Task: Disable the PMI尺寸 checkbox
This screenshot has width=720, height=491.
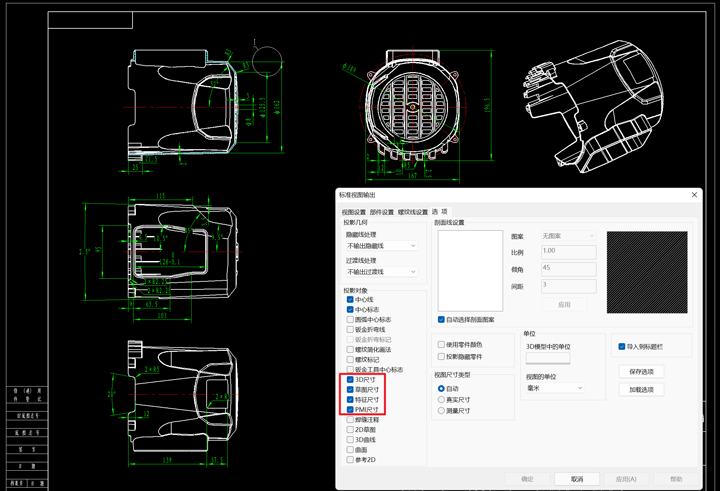Action: (x=350, y=410)
